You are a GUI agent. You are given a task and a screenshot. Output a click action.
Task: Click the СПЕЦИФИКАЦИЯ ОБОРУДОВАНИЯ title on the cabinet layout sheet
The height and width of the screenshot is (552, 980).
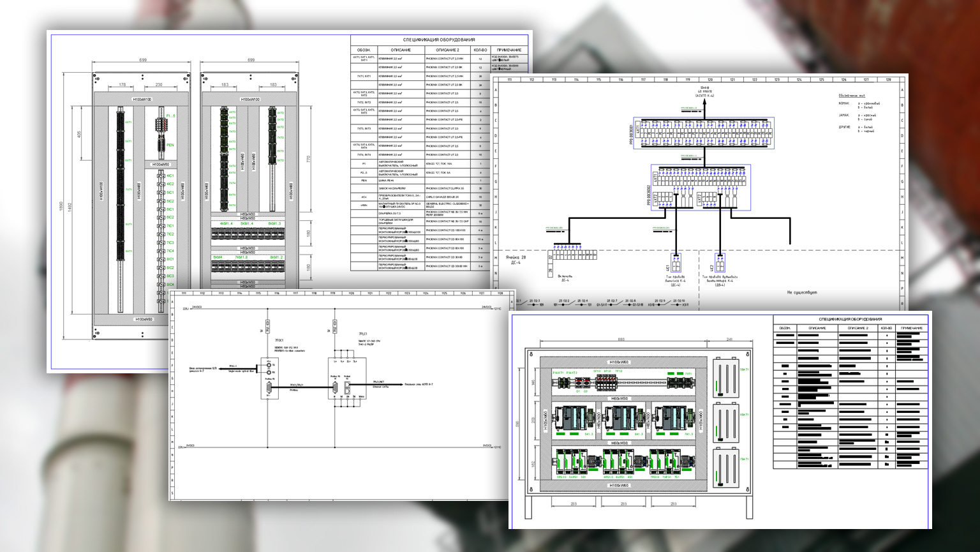point(439,40)
